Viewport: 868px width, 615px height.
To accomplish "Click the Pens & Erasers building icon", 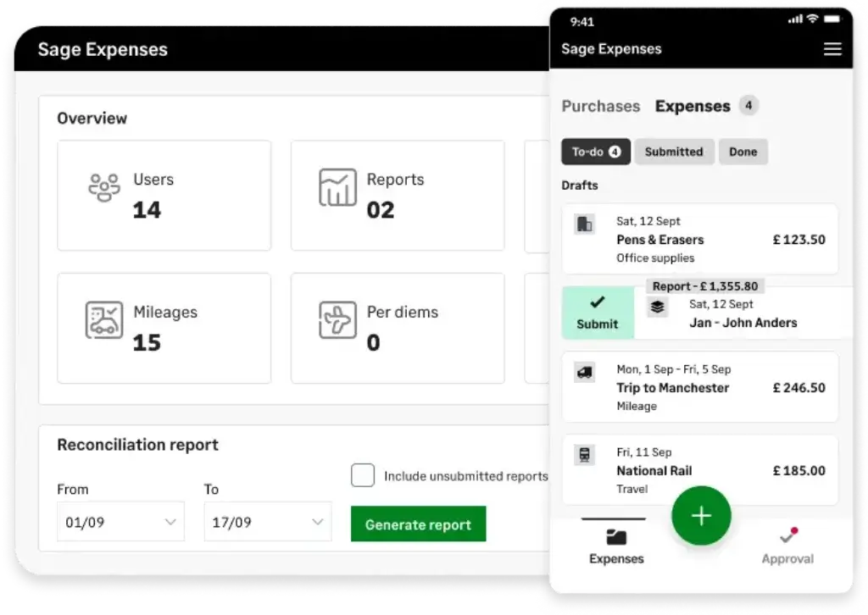I will pos(585,224).
